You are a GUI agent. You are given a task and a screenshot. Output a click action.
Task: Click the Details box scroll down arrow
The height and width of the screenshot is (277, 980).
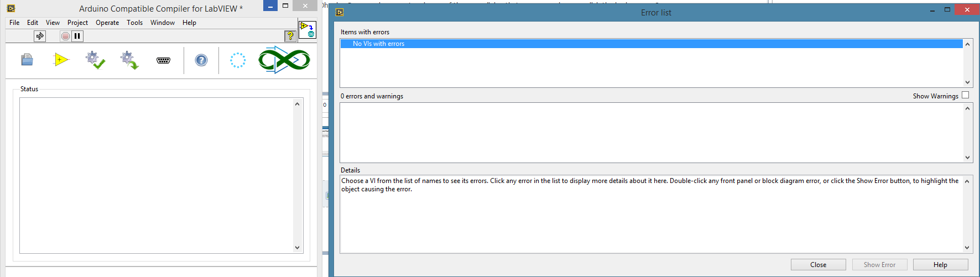tap(967, 248)
